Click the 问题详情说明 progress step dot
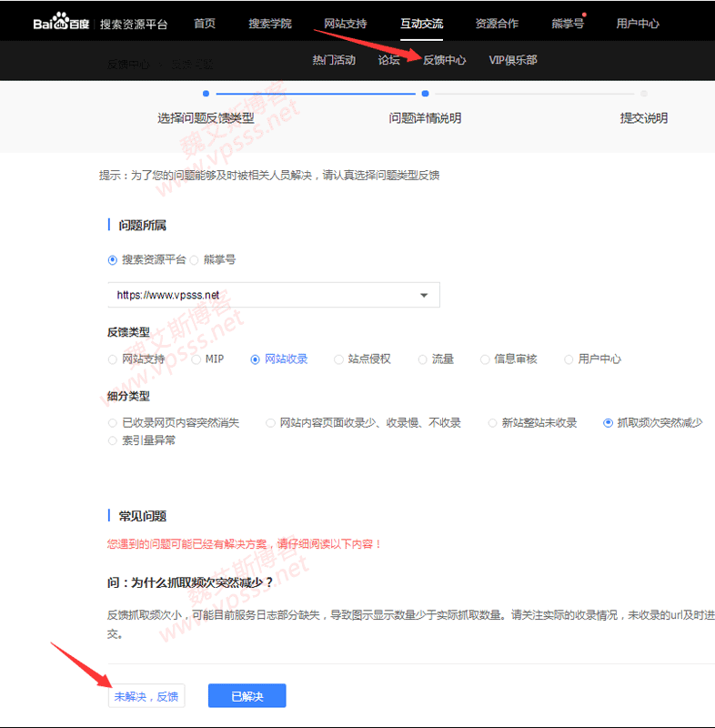The width and height of the screenshot is (715, 728). coord(425,93)
